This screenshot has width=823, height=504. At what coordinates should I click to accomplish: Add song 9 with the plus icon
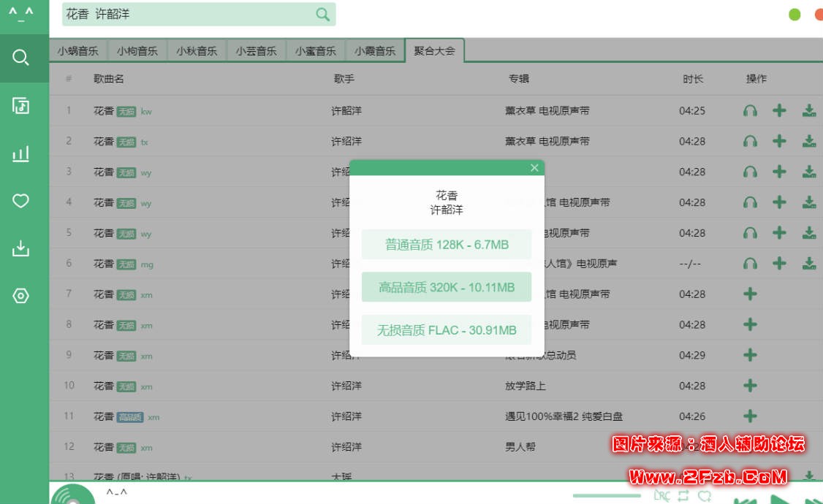tap(750, 355)
